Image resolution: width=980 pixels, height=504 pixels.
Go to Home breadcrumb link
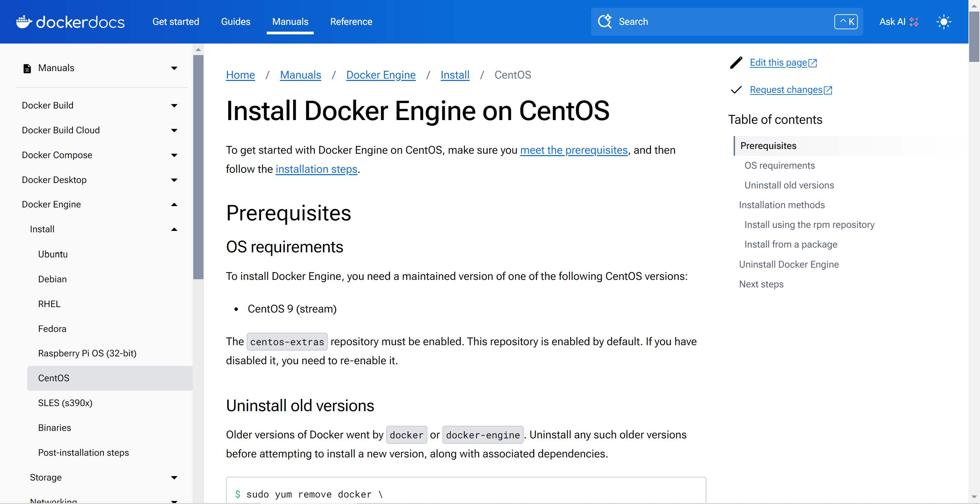click(240, 75)
